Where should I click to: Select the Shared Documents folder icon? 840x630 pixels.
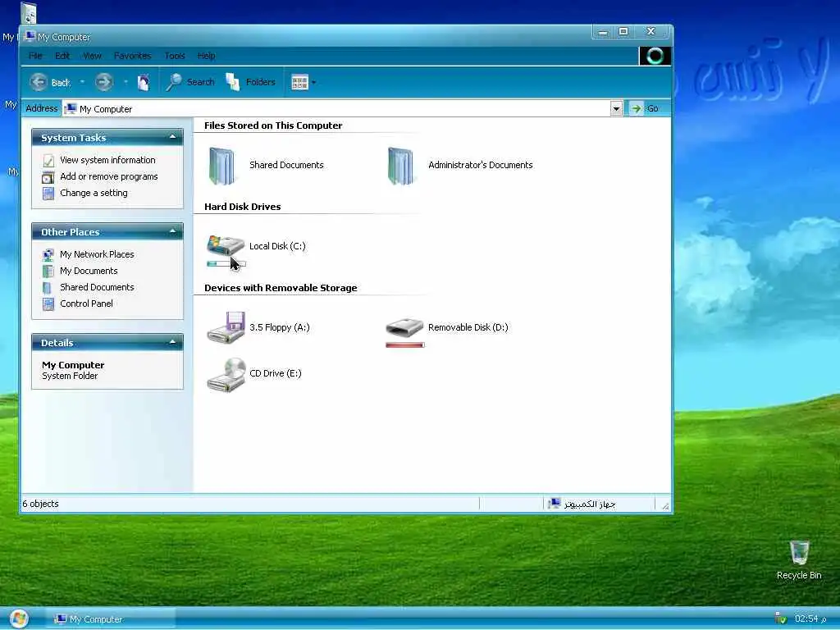click(221, 166)
